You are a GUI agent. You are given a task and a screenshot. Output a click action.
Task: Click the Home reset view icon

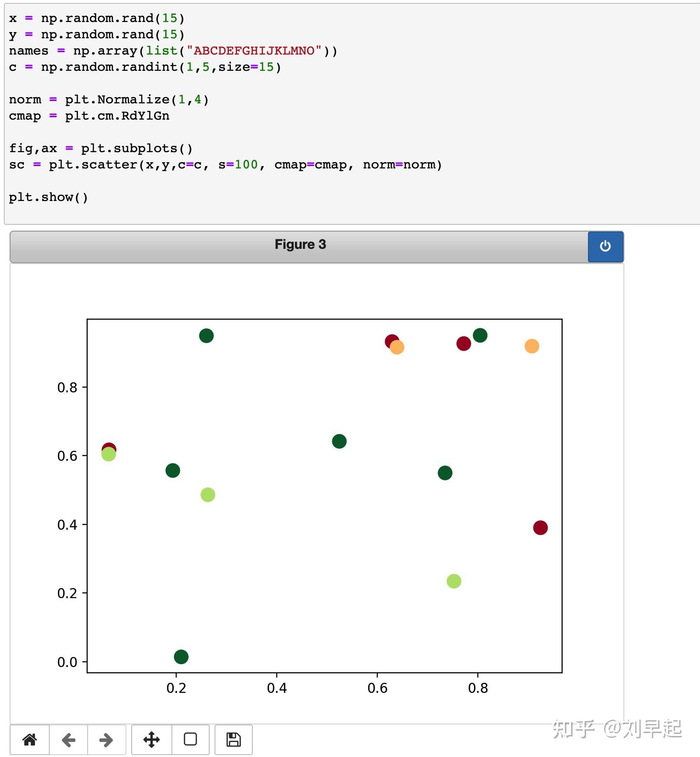(30, 739)
